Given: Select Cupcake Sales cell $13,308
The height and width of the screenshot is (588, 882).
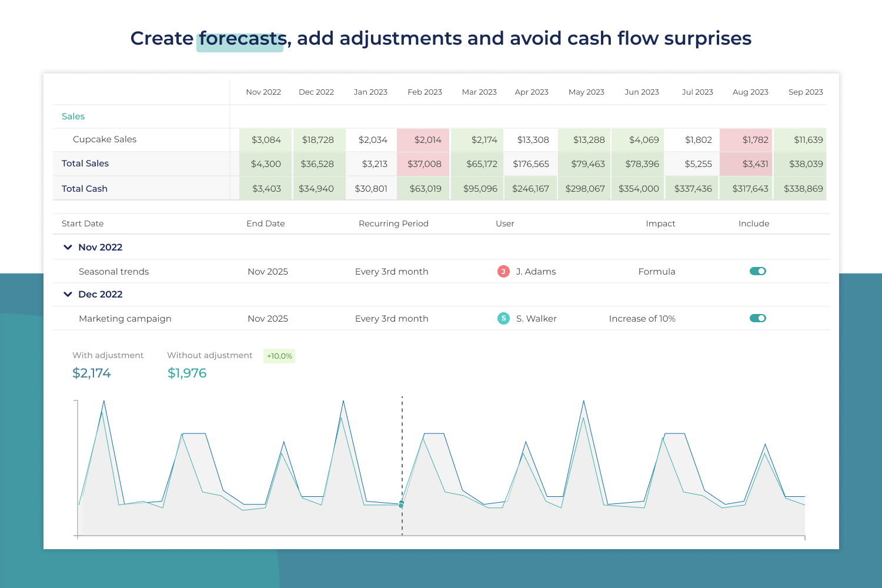Looking at the screenshot, I should coord(530,140).
